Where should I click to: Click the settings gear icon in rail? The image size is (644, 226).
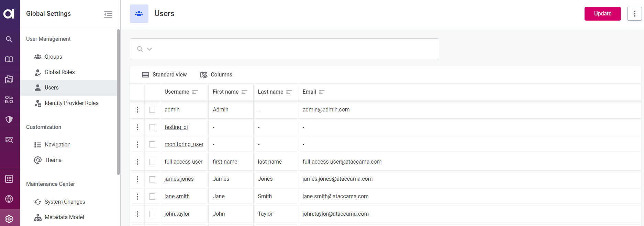(9, 219)
